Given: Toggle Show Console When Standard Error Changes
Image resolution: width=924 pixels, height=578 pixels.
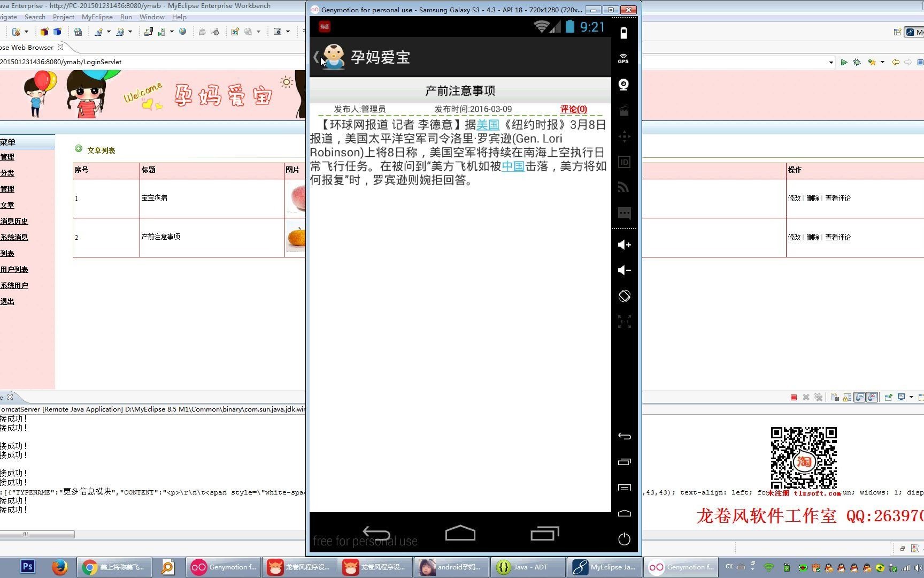Looking at the screenshot, I should pos(872,397).
